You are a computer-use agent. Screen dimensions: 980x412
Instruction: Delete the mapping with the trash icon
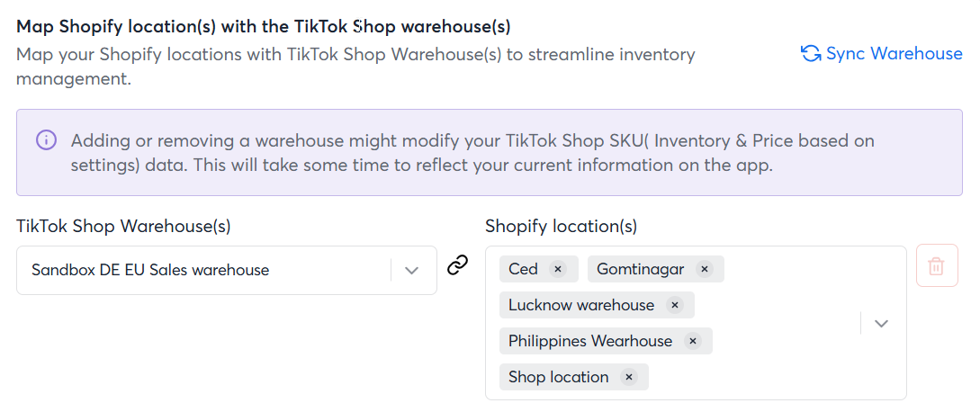pos(936,267)
